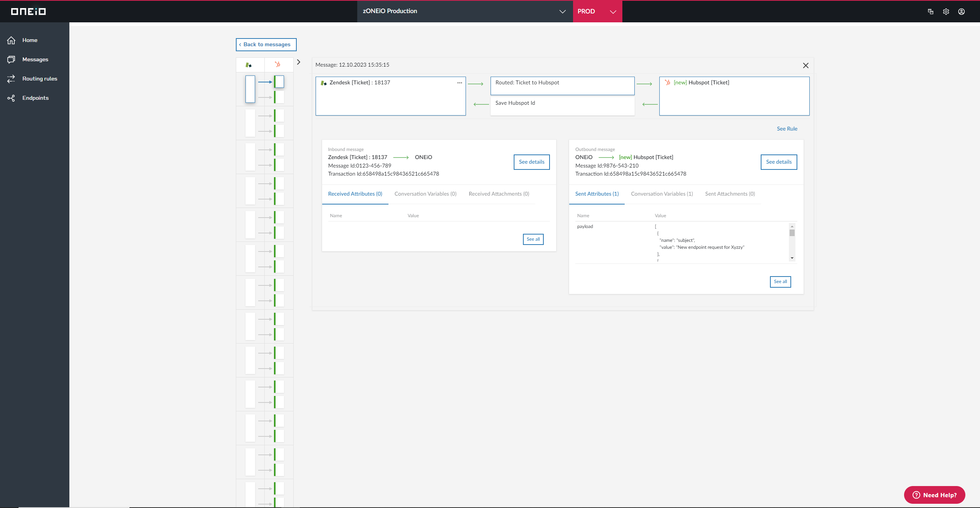Go back to messages
Viewport: 980px width, 508px height.
tap(266, 45)
